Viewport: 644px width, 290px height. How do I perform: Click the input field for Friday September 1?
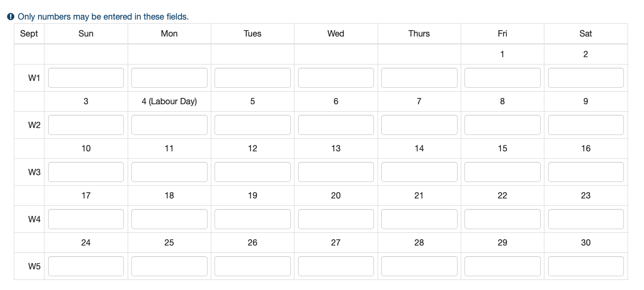pyautogui.click(x=502, y=78)
